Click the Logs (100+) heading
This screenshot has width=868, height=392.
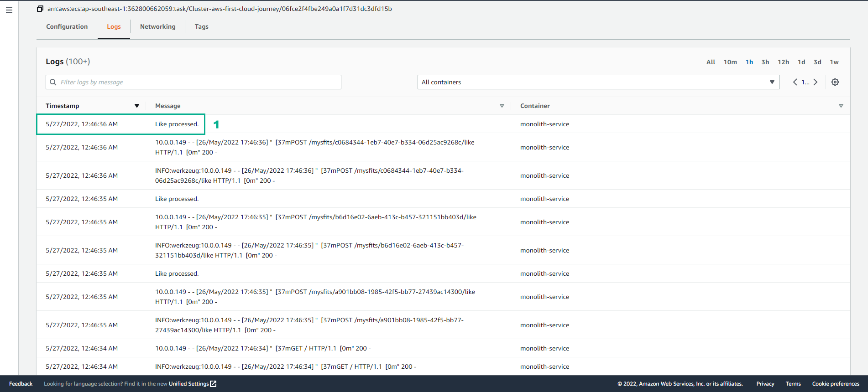tap(68, 62)
